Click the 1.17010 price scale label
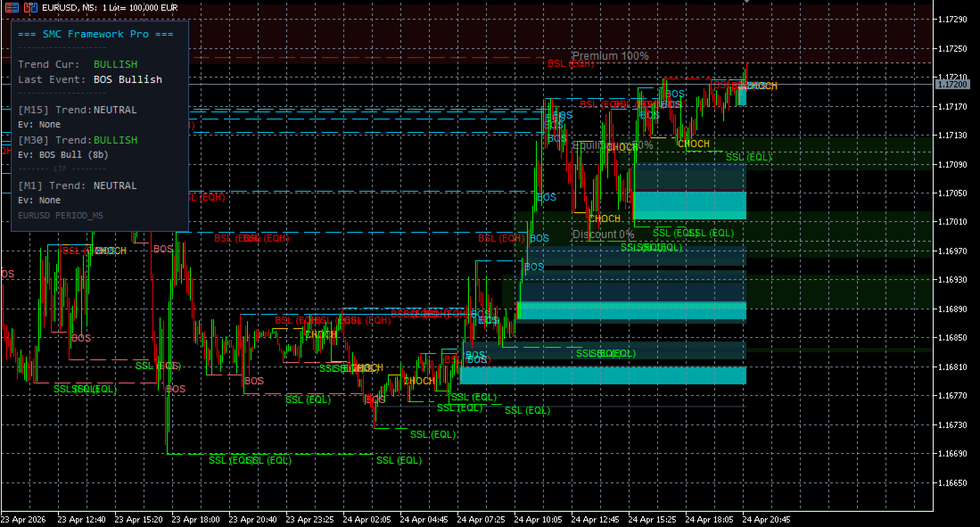The height and width of the screenshot is (527, 980). [x=952, y=222]
